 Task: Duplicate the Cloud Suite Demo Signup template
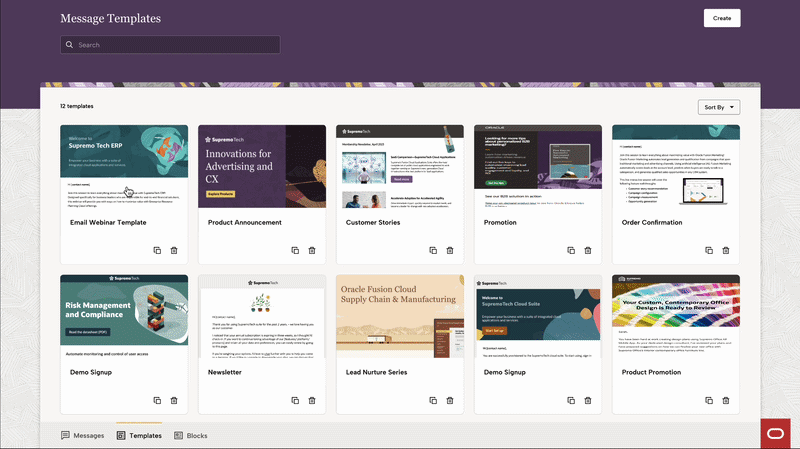pos(571,401)
